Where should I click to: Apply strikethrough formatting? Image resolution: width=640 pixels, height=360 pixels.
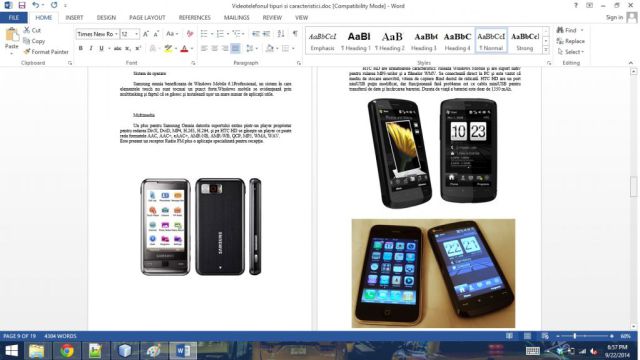[118, 48]
